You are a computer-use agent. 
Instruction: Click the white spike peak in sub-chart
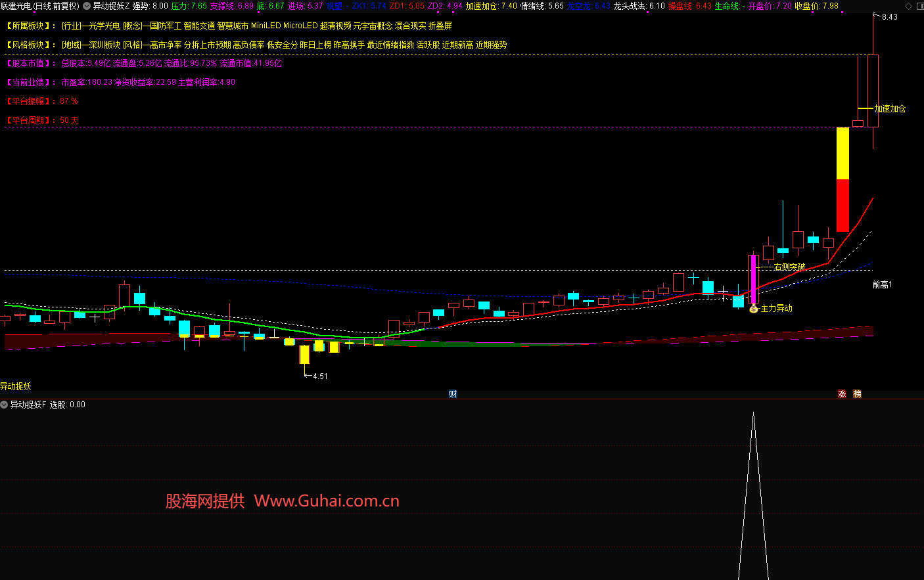tap(753, 415)
